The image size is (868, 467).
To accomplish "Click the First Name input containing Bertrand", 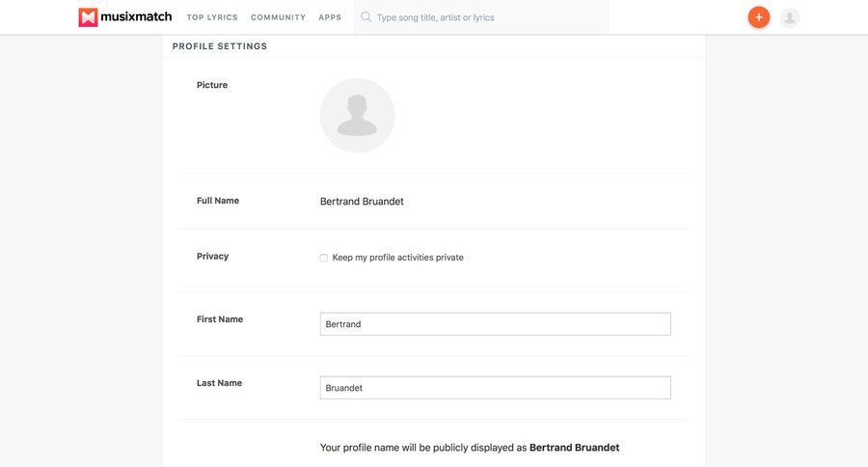I will click(x=495, y=324).
